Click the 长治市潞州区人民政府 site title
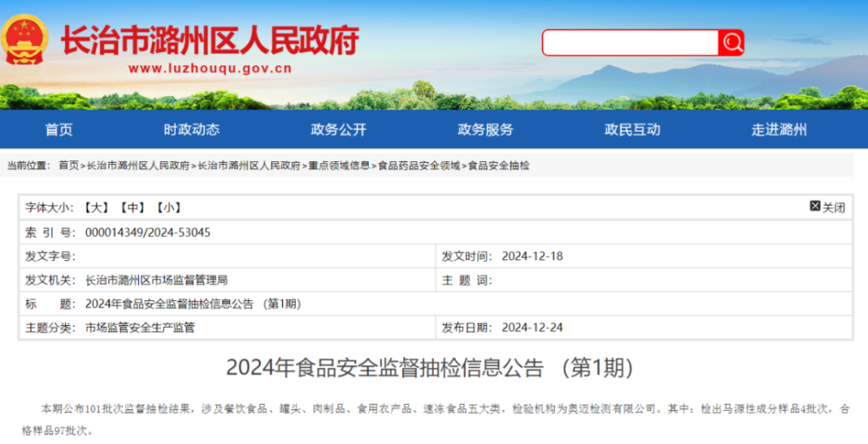Screen dimensions: 868x444 pos(209,39)
